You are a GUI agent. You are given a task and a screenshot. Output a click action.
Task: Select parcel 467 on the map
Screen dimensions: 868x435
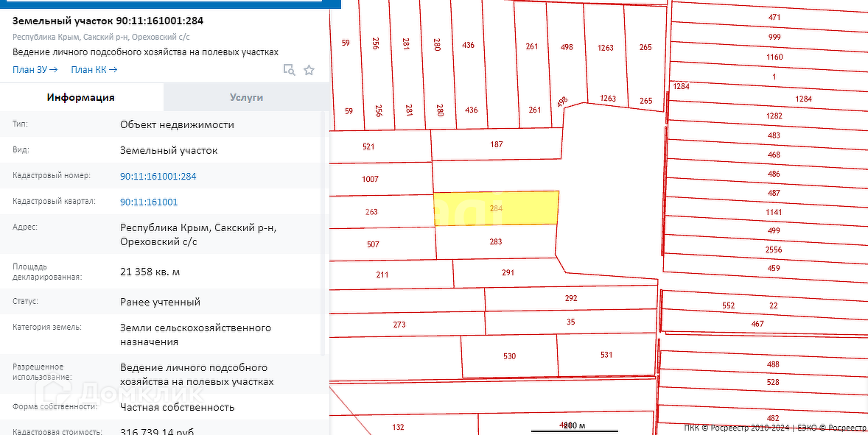coord(757,324)
